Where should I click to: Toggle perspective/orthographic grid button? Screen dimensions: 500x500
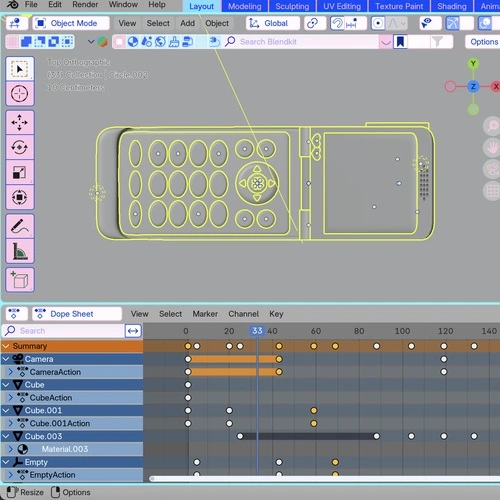pyautogui.click(x=492, y=191)
